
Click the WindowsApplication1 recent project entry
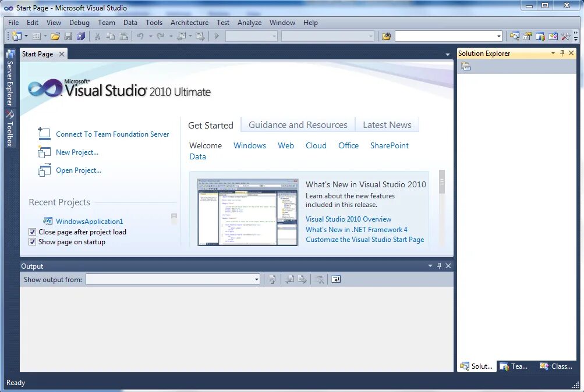89,221
